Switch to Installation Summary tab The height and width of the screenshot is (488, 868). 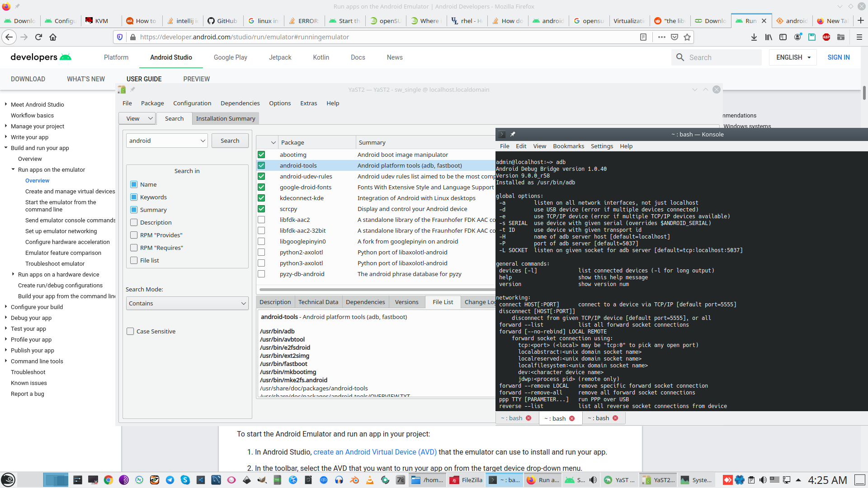(225, 118)
